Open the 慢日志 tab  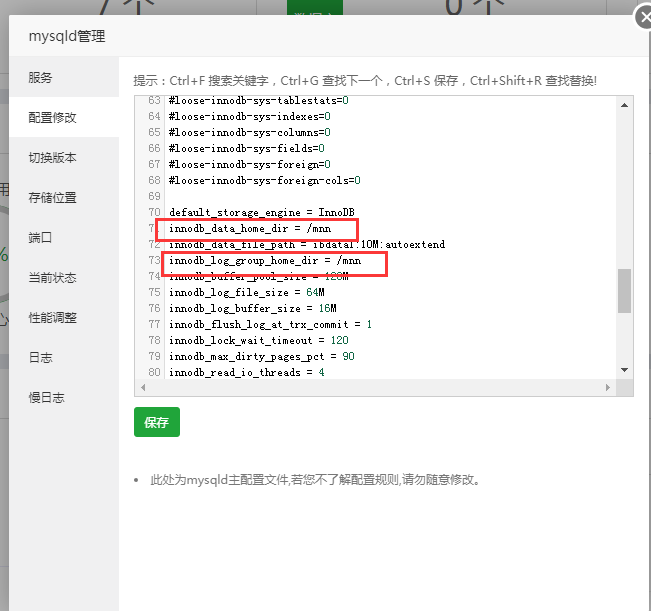tap(64, 397)
